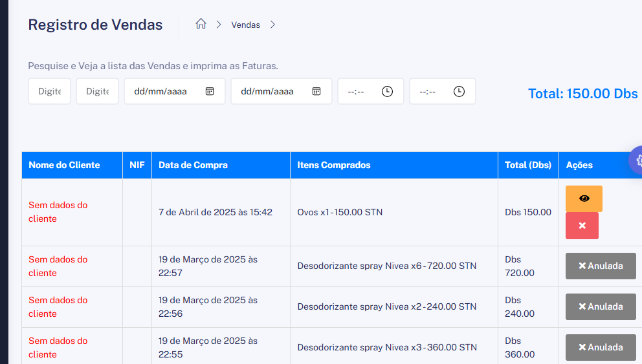The image size is (642, 364).
Task: Click the 'Nome do Cliente' column header
Action: tap(64, 165)
